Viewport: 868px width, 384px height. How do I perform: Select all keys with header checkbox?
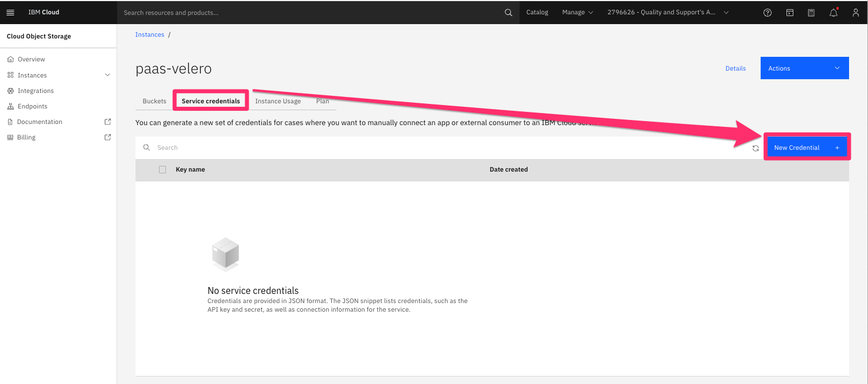(162, 169)
